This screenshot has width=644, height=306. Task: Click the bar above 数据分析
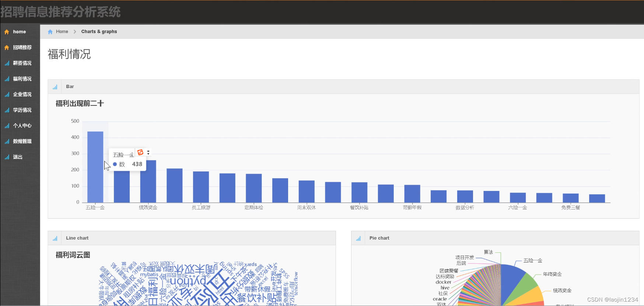[465, 197]
